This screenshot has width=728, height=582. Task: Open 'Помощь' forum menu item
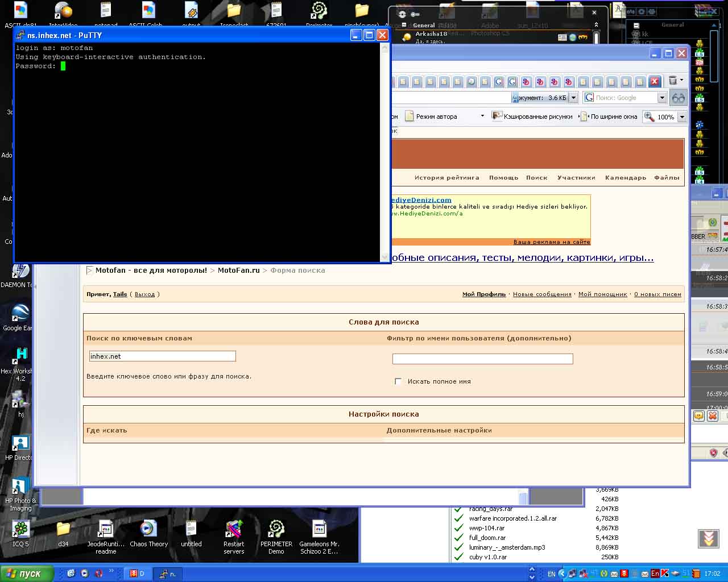503,178
